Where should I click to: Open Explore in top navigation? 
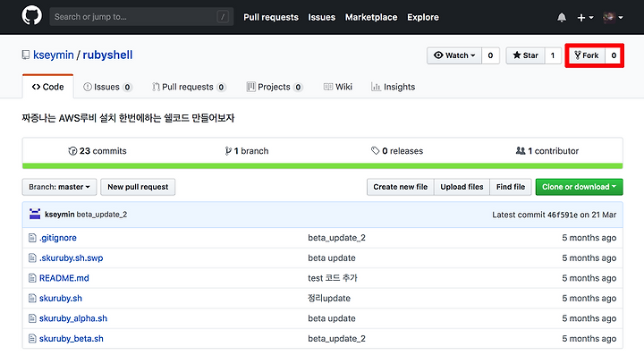[422, 17]
